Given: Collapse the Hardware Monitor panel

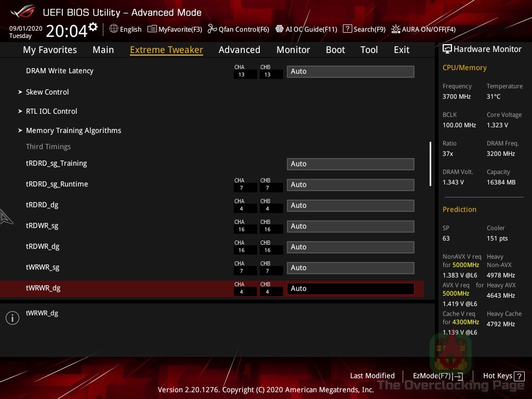Looking at the screenshot, I should pyautogui.click(x=447, y=49).
